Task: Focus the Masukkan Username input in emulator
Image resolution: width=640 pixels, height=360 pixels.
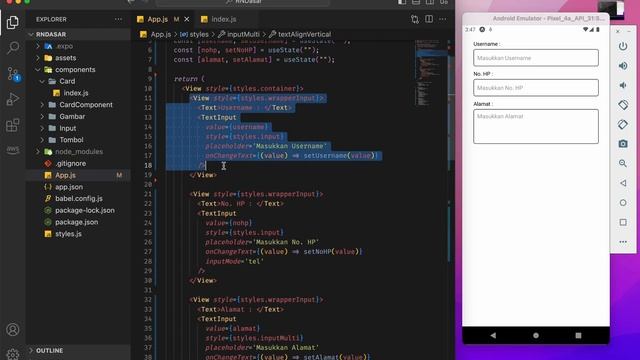Action: [536, 58]
